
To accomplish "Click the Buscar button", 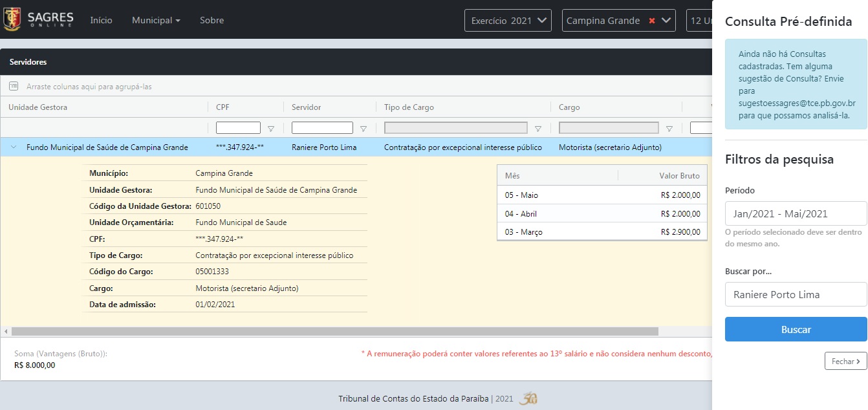I will point(796,329).
